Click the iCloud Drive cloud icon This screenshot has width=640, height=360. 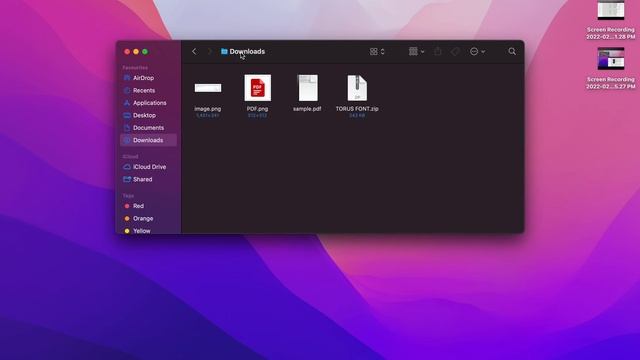pos(127,167)
